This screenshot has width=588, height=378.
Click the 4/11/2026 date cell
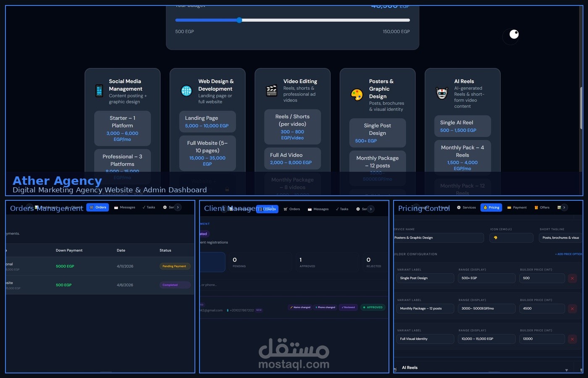pos(125,266)
